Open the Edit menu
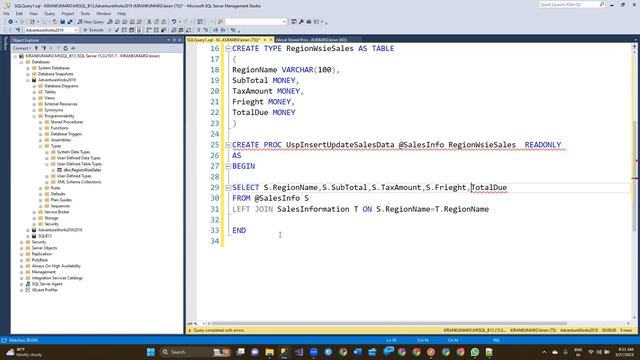This screenshot has width=640, height=360. (19, 13)
